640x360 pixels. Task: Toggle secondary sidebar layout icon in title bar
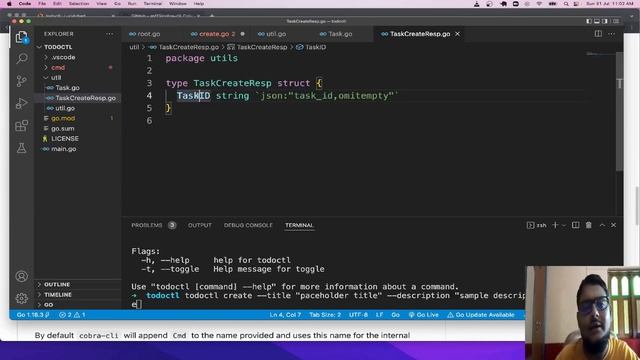(x=604, y=21)
